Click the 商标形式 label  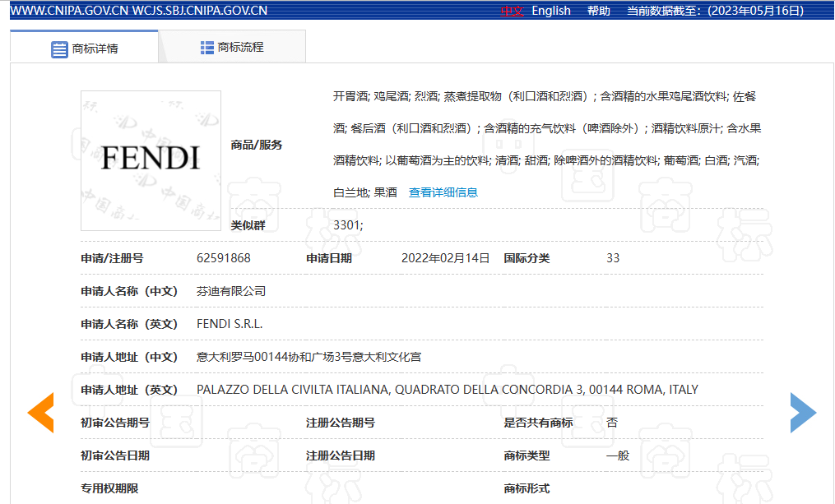tap(527, 488)
